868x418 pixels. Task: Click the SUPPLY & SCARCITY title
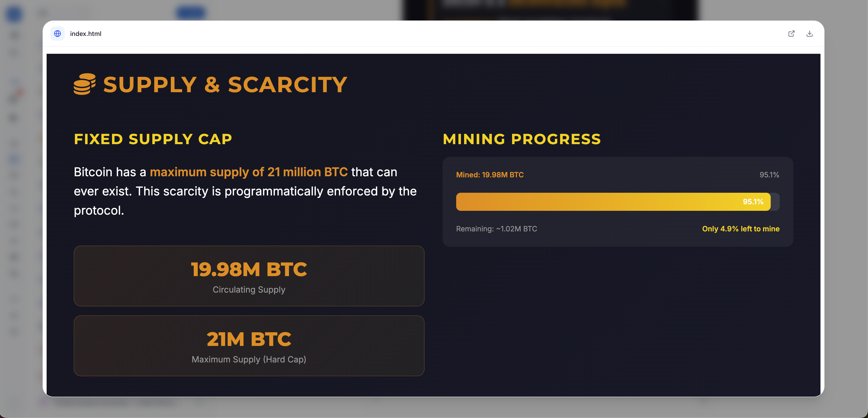tap(225, 85)
